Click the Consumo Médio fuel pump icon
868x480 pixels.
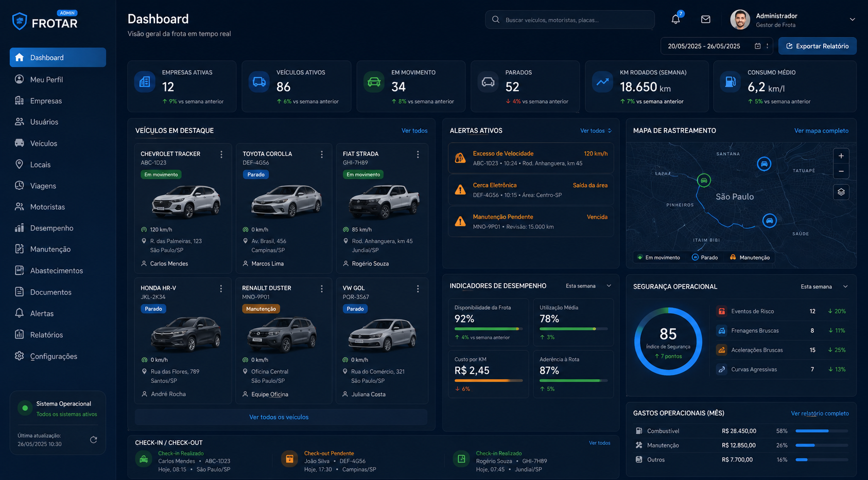click(730, 82)
